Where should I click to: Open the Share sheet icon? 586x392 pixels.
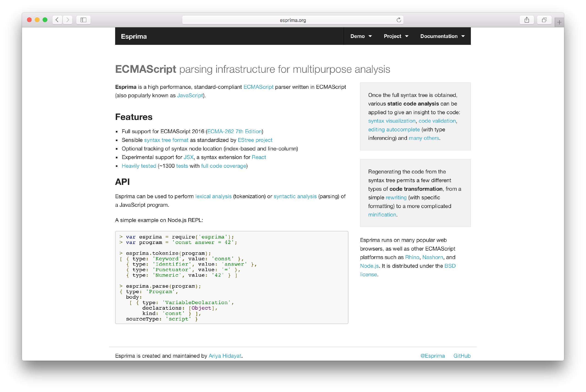pyautogui.click(x=527, y=20)
